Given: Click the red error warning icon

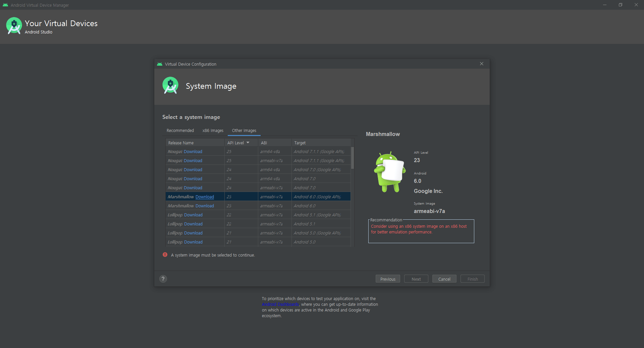Looking at the screenshot, I should coord(165,255).
